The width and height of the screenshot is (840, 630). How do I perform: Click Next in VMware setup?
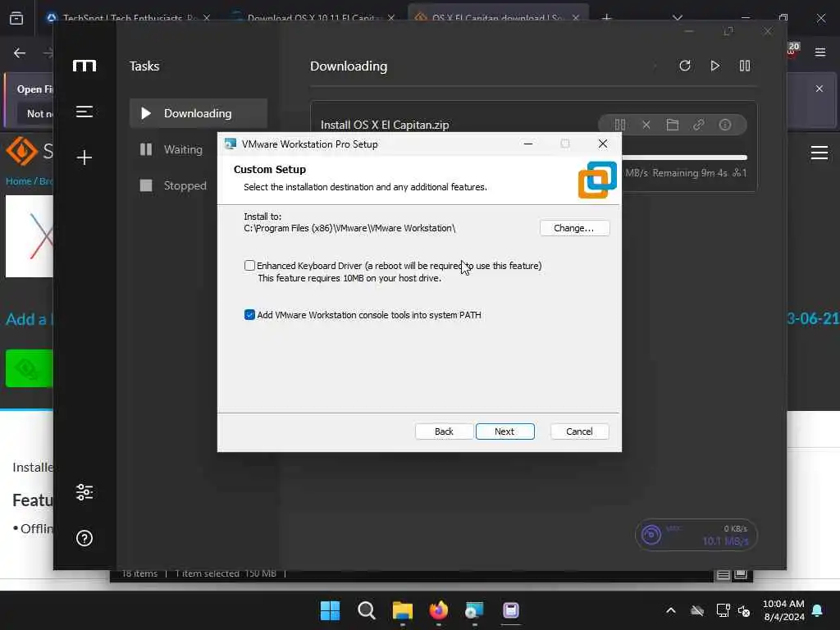point(504,431)
